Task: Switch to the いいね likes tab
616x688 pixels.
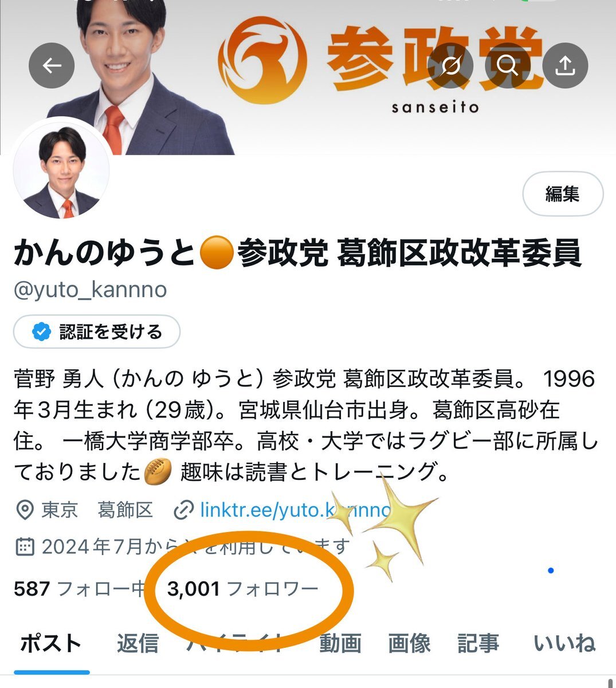Action: click(x=565, y=643)
